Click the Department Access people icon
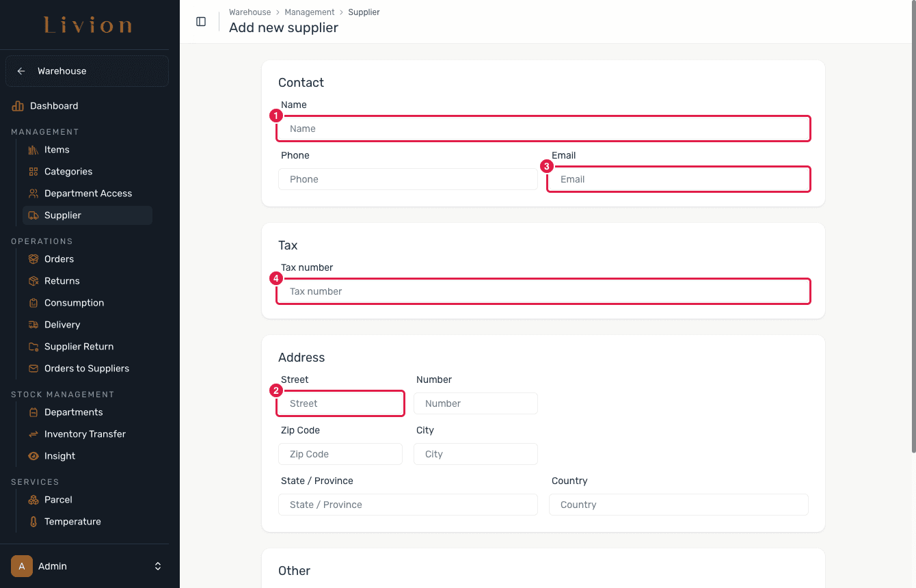916x588 pixels. (33, 193)
